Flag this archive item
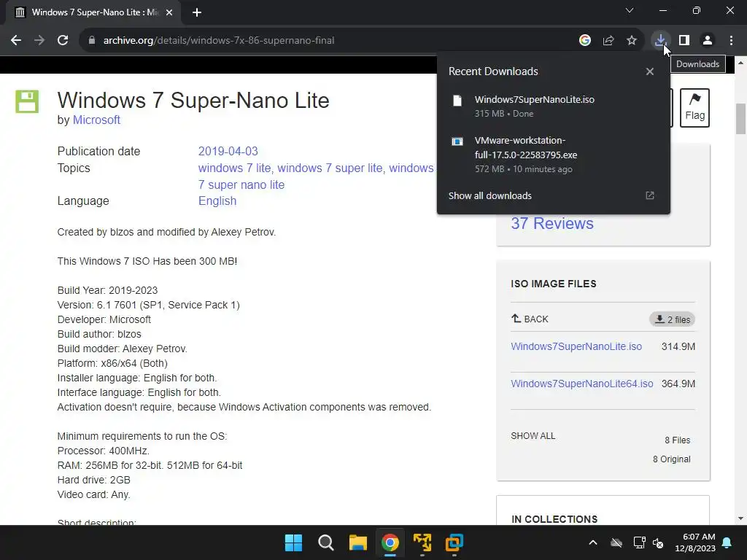This screenshot has width=747, height=560. click(x=694, y=108)
